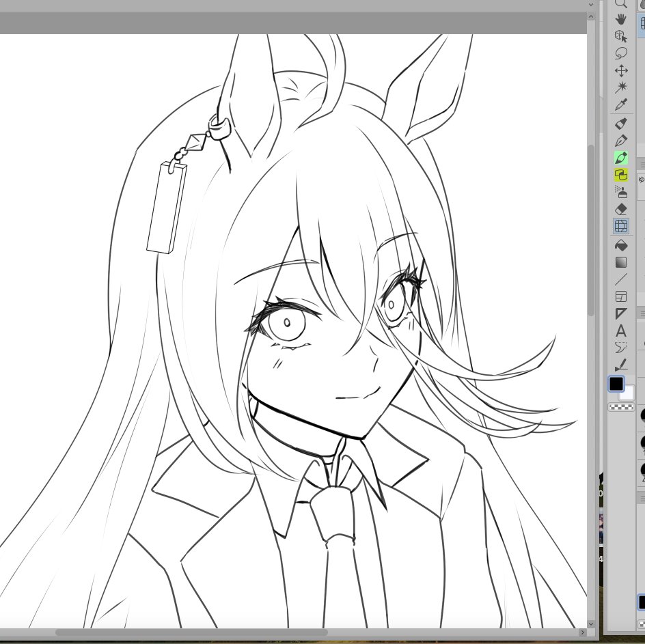This screenshot has height=644, width=645.
Task: Select the Gradient tool
Action: 620,262
